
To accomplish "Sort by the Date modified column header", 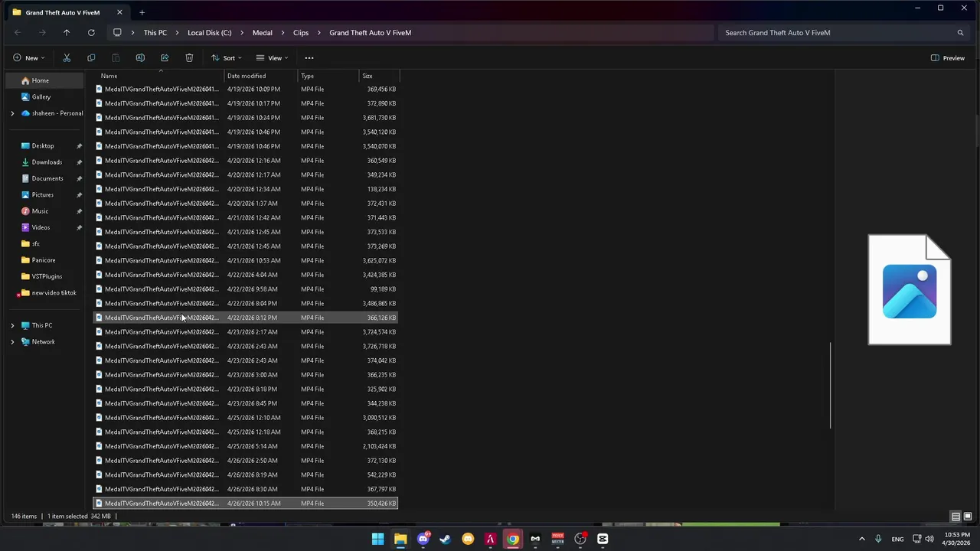I will point(261,76).
